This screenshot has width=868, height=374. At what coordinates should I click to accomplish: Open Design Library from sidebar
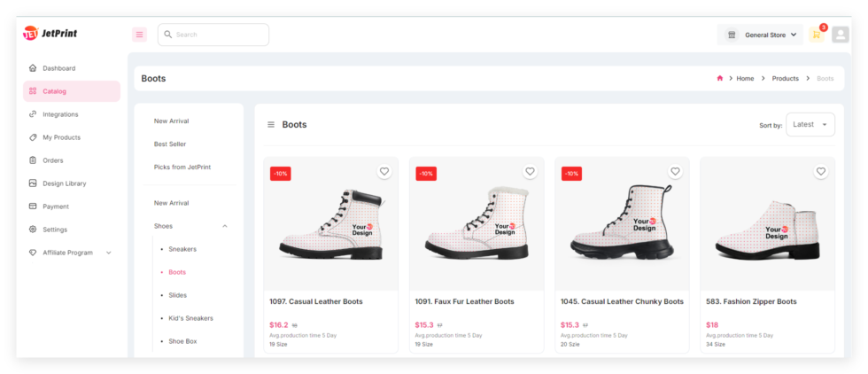pyautogui.click(x=64, y=183)
